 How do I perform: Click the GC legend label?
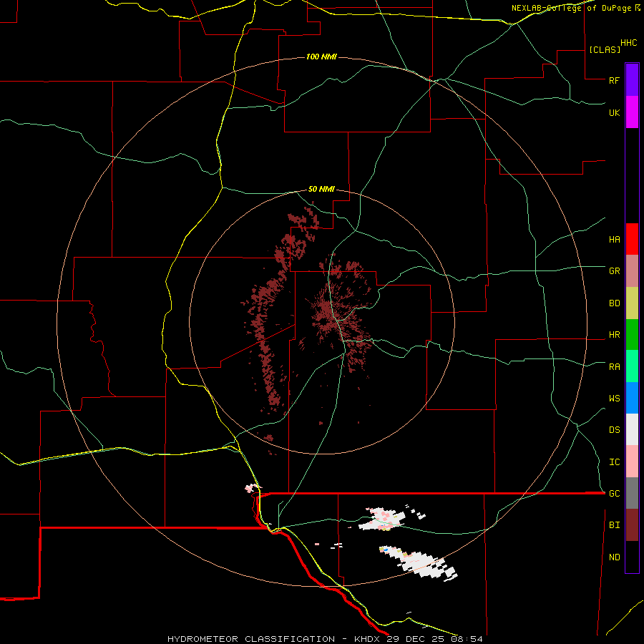(x=614, y=493)
